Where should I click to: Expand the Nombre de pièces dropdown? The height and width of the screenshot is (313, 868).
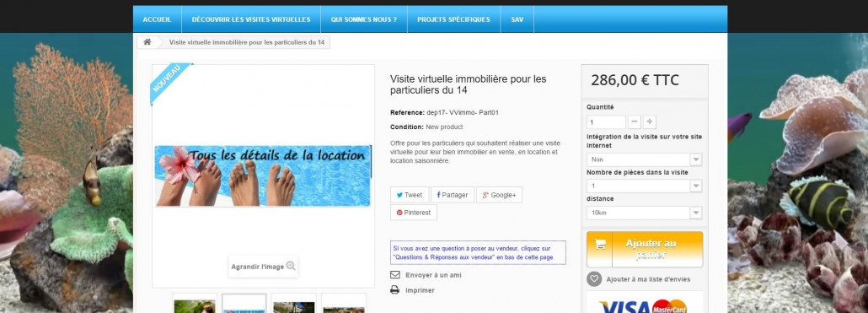click(645, 186)
